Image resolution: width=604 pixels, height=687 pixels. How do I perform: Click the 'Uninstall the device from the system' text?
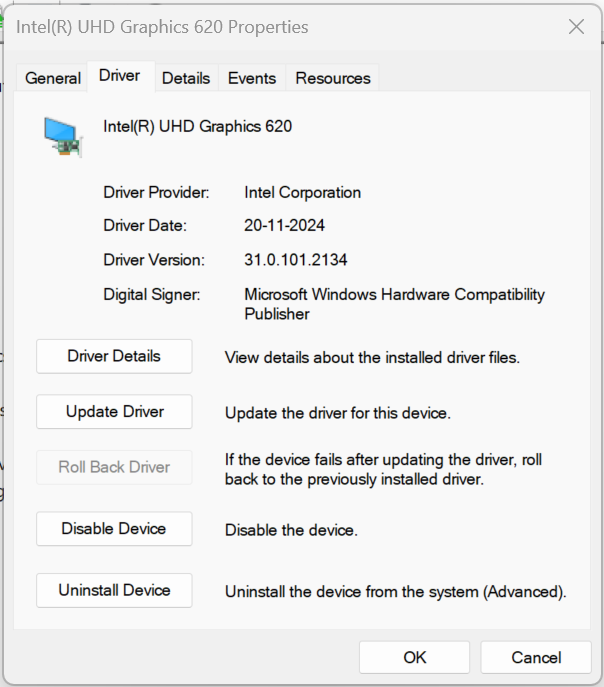click(396, 592)
